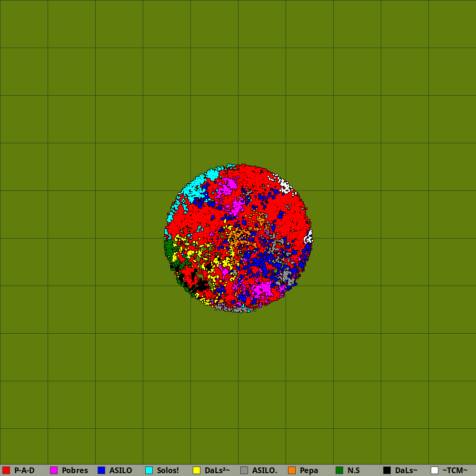Click the yellow DaLs²~ legend swatch

[x=197, y=470]
